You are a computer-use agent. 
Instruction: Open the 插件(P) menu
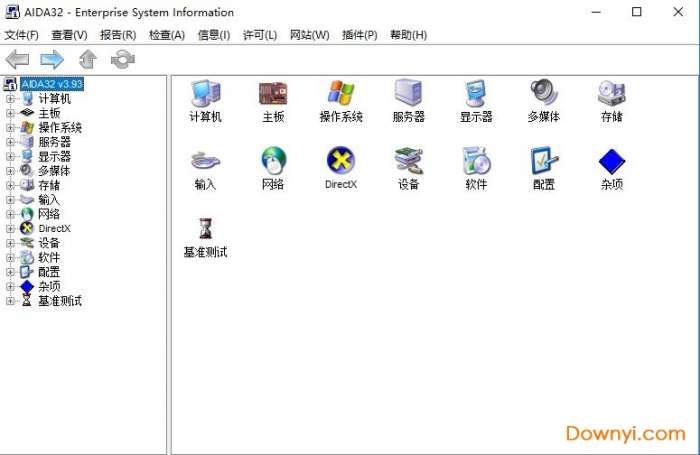coord(359,35)
